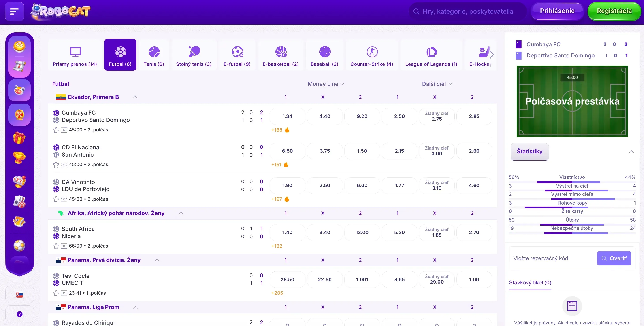
Task: Change language via the Slovak flag
Action: (x=19, y=295)
